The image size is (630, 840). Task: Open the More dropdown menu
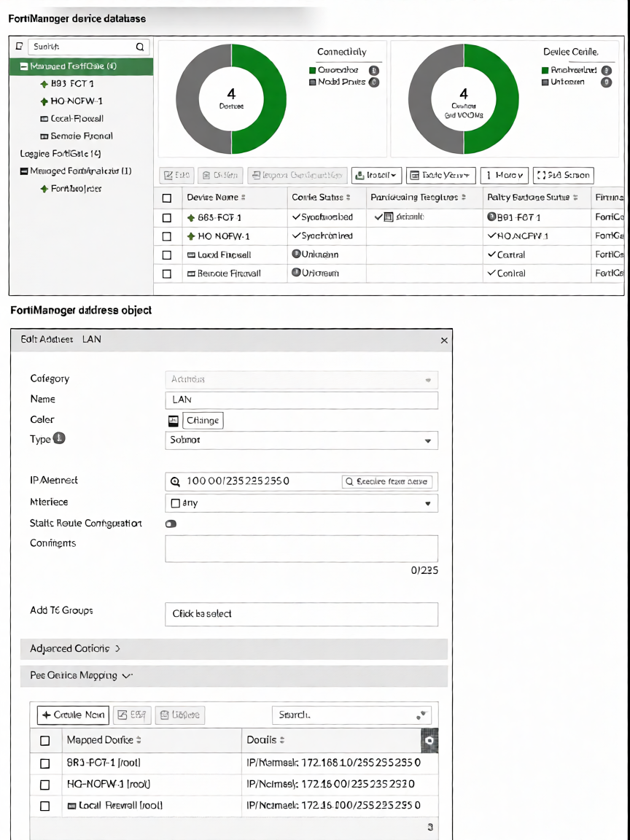click(505, 175)
